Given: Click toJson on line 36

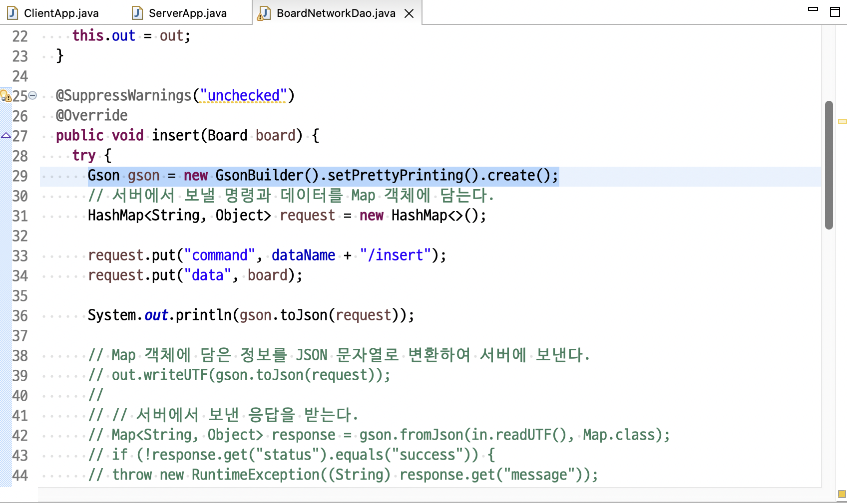Looking at the screenshot, I should click(303, 315).
